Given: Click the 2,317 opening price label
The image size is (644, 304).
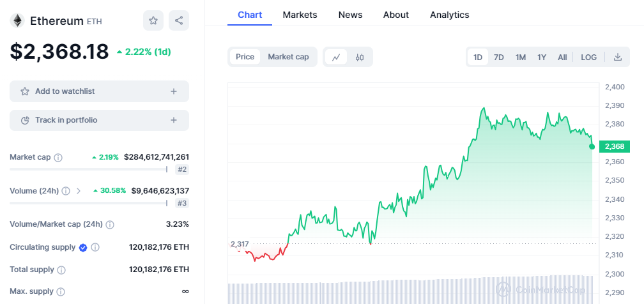Looking at the screenshot, I should tap(240, 244).
